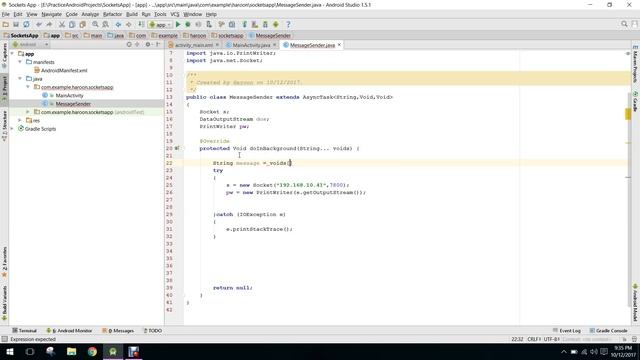This screenshot has width=640, height=360.
Task: Open the Messages tool window
Action: pyautogui.click(x=118, y=331)
